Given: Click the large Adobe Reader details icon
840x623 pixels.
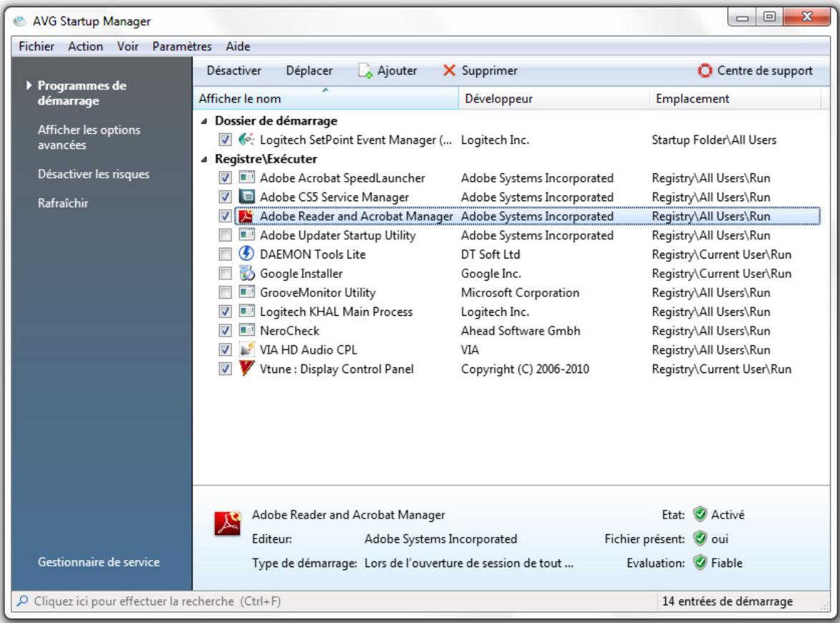Looking at the screenshot, I should [x=228, y=523].
